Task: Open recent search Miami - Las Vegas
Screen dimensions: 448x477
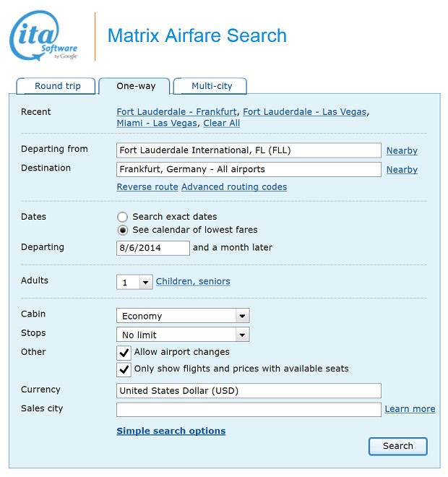Action: (157, 123)
